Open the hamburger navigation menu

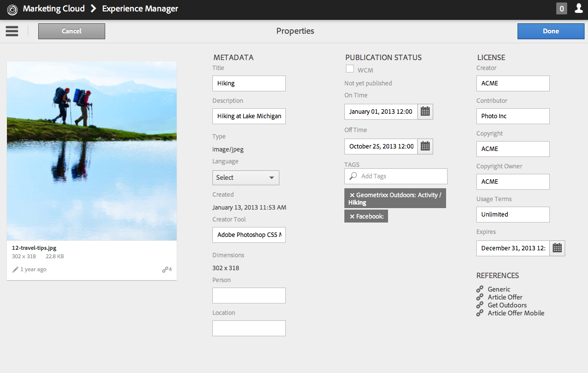click(x=11, y=31)
